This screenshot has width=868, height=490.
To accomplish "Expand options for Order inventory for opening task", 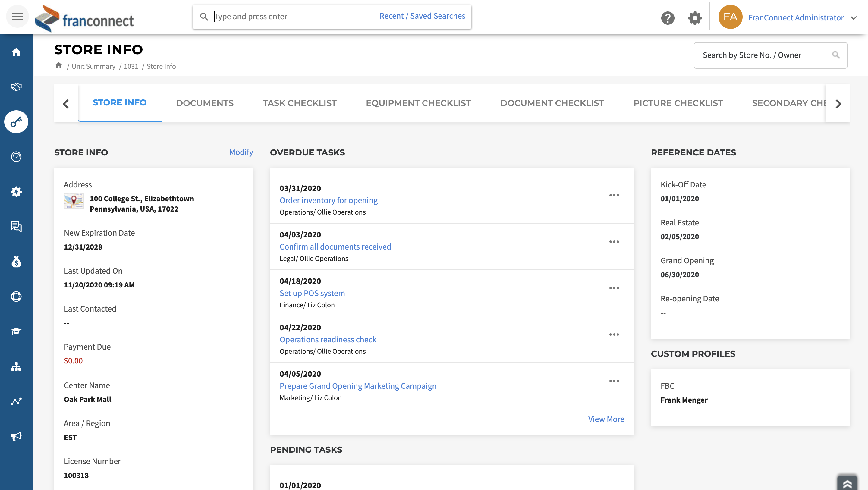I will [x=614, y=195].
